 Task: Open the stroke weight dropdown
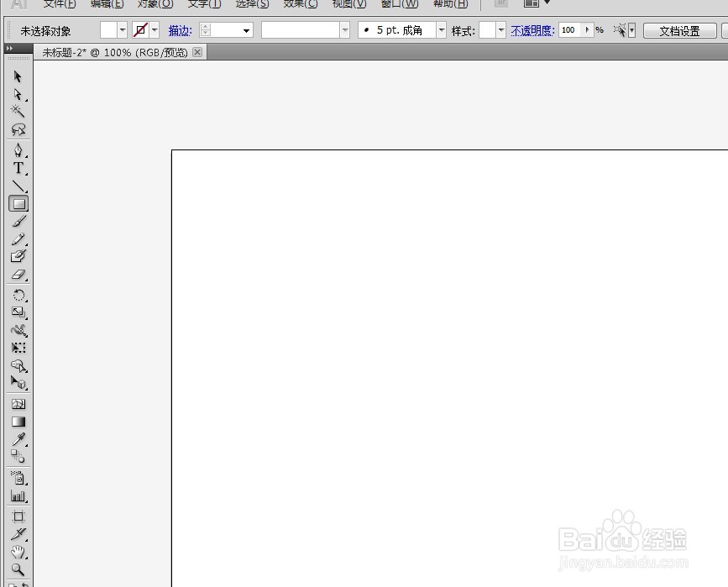tap(247, 30)
